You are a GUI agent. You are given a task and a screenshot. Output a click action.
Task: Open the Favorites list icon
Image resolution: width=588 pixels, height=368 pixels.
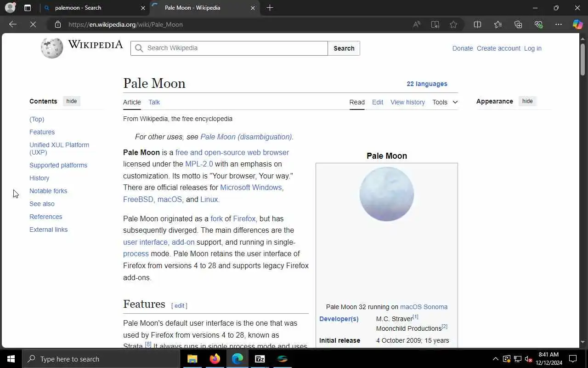click(x=498, y=24)
